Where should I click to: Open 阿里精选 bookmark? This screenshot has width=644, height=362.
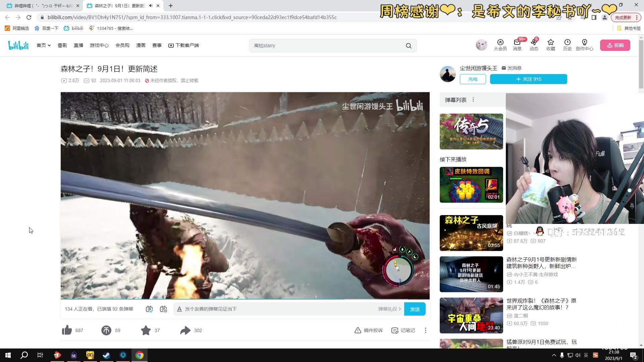17,28
